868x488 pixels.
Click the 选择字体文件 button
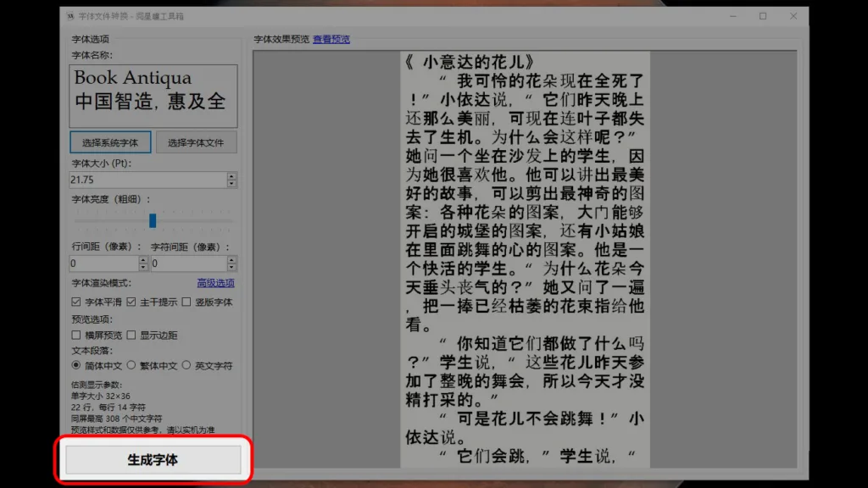tap(195, 142)
